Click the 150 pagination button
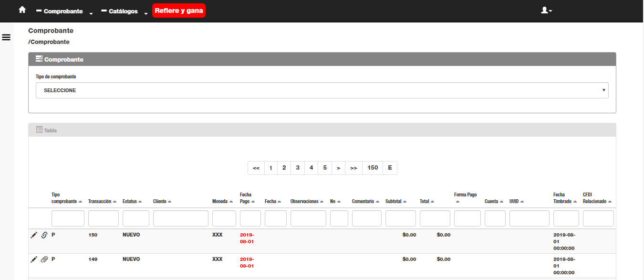644x280 pixels. click(x=373, y=168)
